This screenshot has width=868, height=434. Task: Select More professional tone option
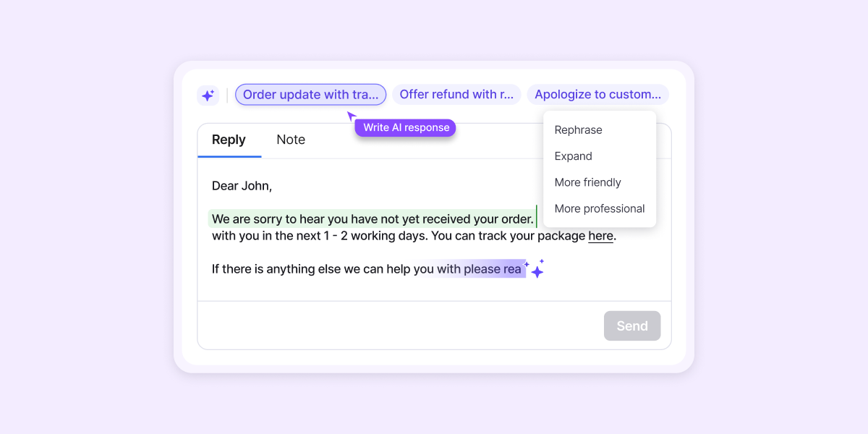600,208
